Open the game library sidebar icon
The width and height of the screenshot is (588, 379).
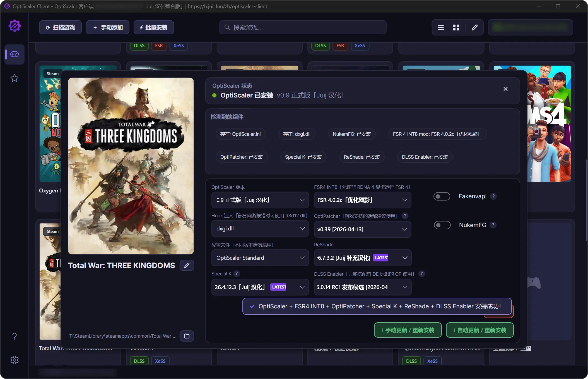coord(15,54)
